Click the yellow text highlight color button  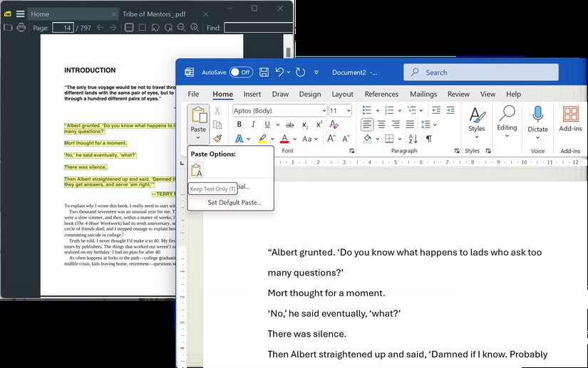click(x=262, y=139)
